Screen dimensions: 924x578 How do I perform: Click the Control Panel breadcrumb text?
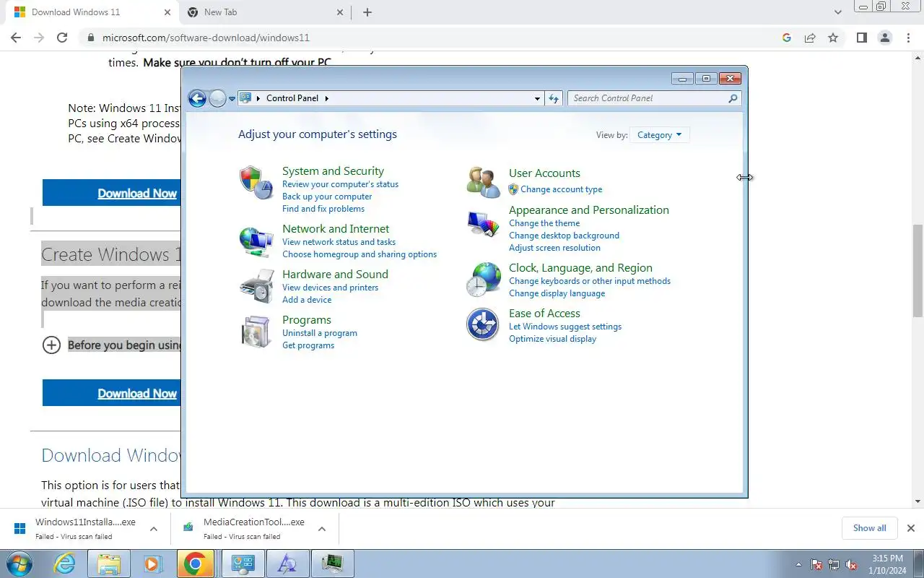292,98
